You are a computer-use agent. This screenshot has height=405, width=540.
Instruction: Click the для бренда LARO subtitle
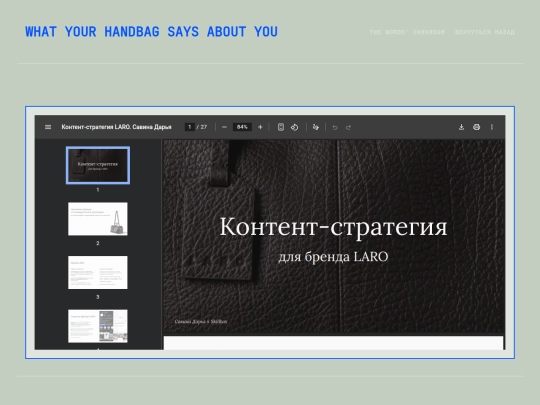click(333, 257)
